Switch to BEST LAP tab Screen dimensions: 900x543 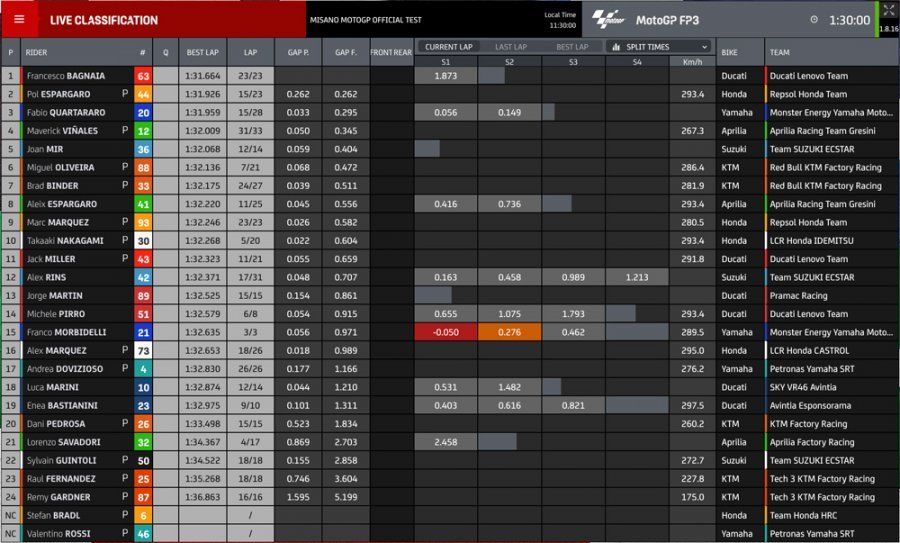(x=572, y=47)
